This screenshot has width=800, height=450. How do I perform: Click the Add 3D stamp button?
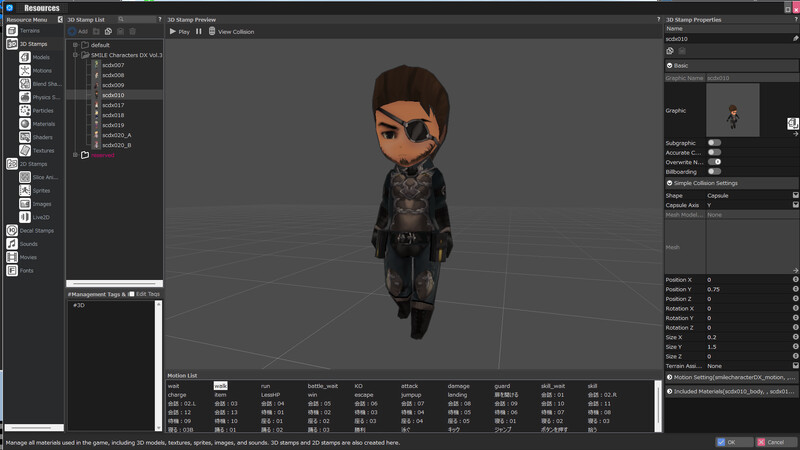tap(78, 31)
